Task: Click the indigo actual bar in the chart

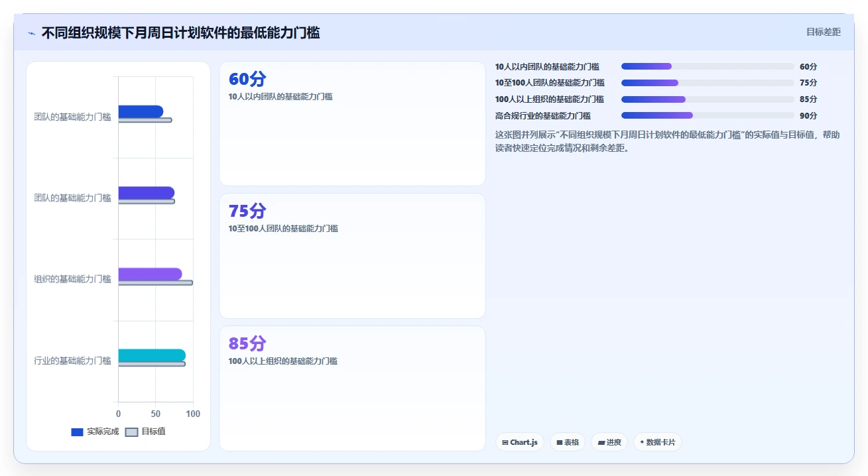Action: [x=147, y=192]
